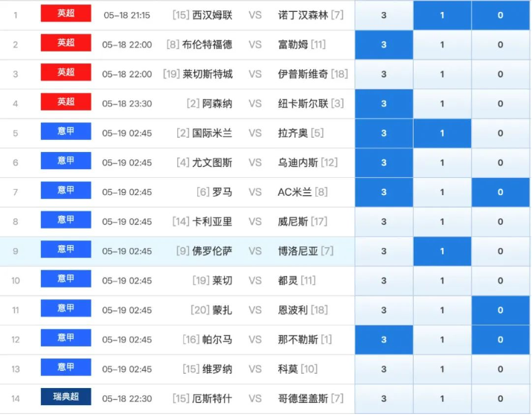The height and width of the screenshot is (417, 532).
Task: Open team 伊普斯维奇
Action: click(x=303, y=74)
